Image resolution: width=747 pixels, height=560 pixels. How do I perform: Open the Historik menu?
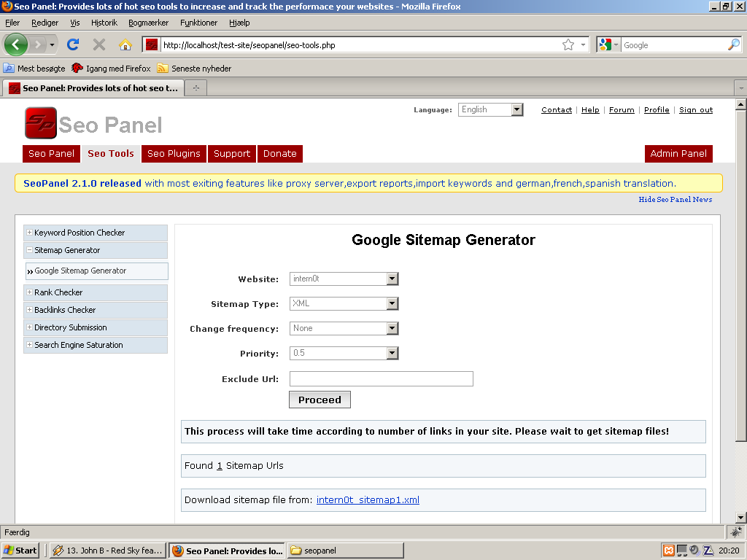point(104,23)
